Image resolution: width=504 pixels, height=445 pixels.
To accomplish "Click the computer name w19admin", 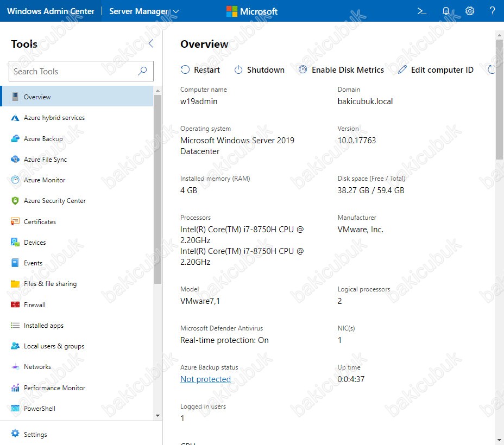I will (199, 101).
